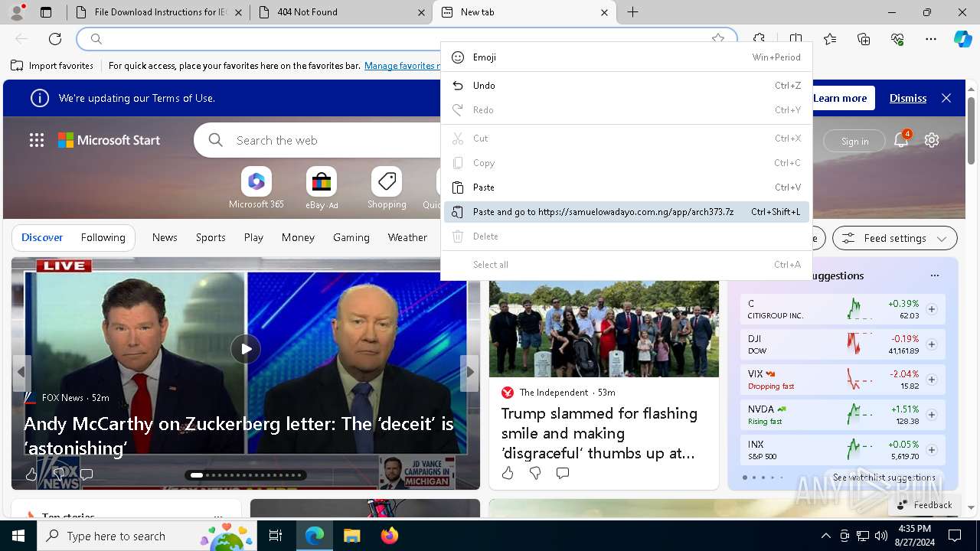The height and width of the screenshot is (551, 980).
Task: Open the Play category
Action: tap(253, 237)
